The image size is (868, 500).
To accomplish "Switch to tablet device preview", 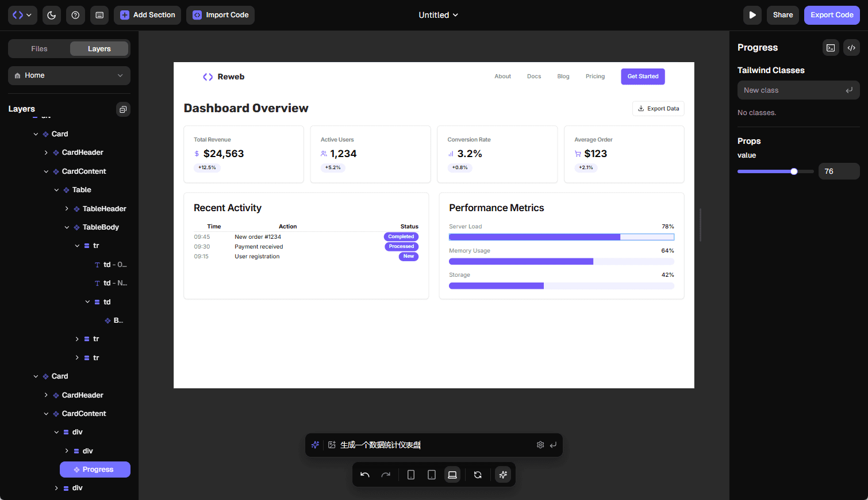I will [x=432, y=475].
